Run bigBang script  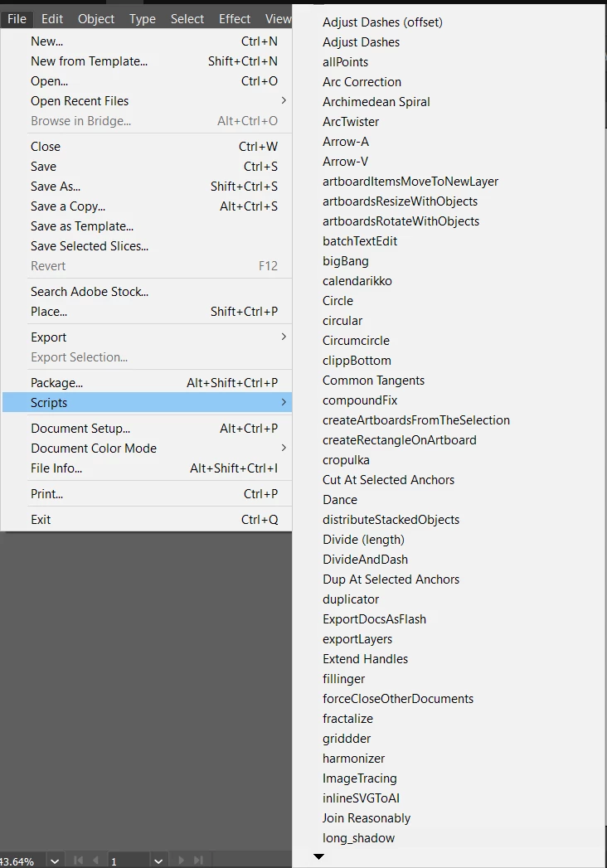tap(345, 261)
